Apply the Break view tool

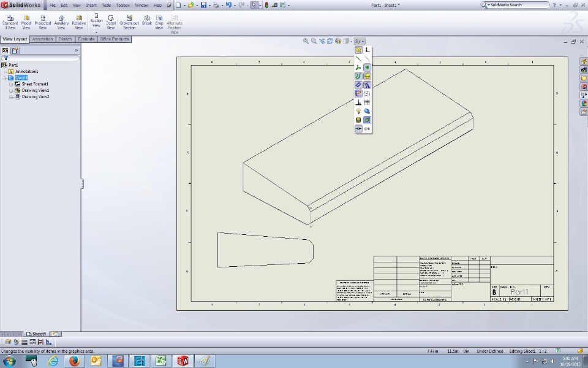click(147, 20)
